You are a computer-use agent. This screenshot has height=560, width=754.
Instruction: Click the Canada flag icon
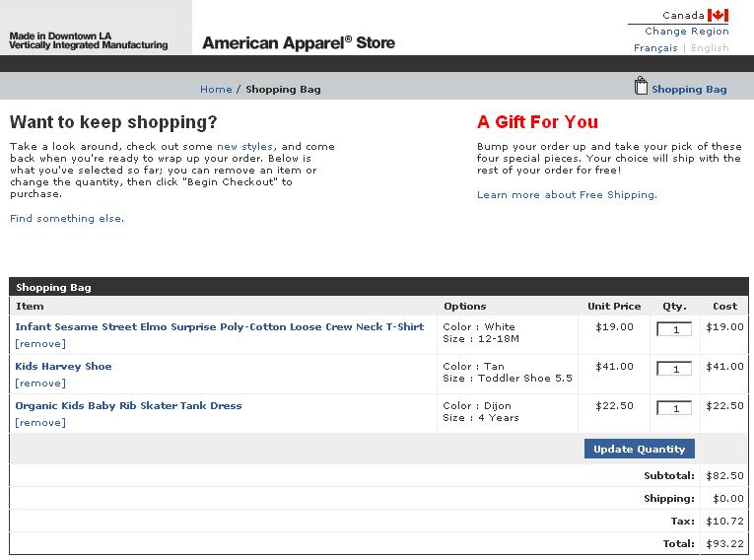[x=718, y=16]
